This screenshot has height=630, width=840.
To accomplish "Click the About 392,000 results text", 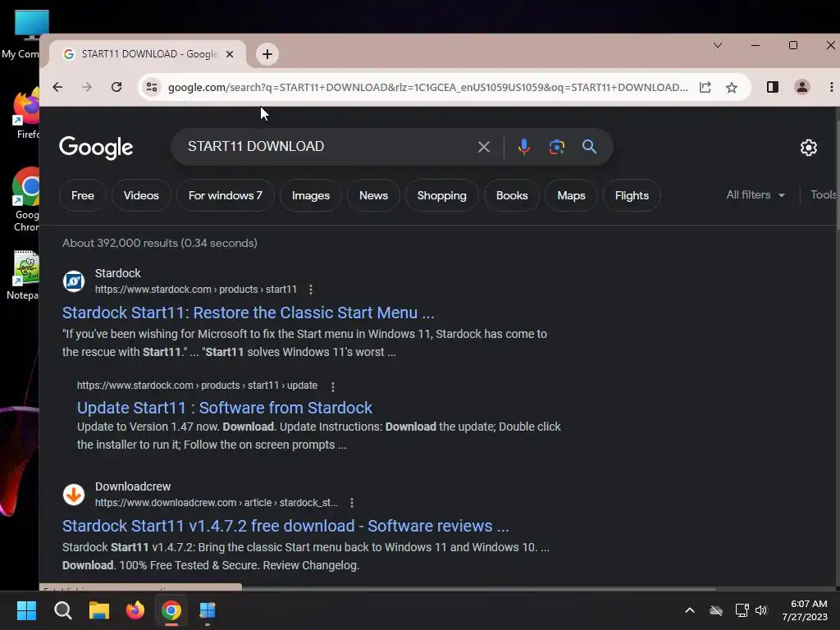I will coord(160,243).
